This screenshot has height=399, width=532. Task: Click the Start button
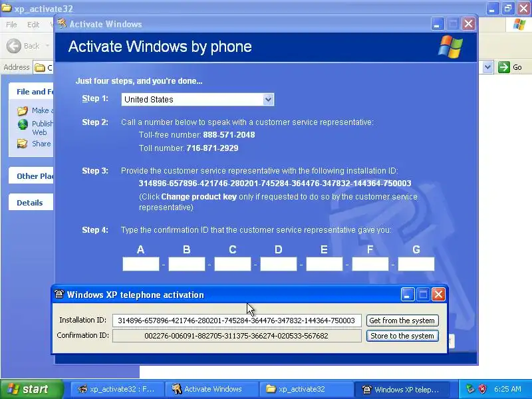[31, 389]
